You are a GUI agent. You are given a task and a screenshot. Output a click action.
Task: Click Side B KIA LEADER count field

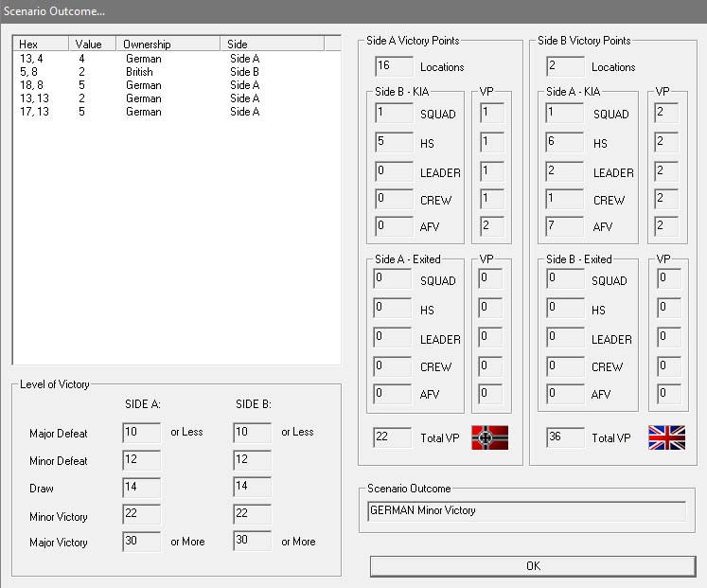[x=394, y=171]
